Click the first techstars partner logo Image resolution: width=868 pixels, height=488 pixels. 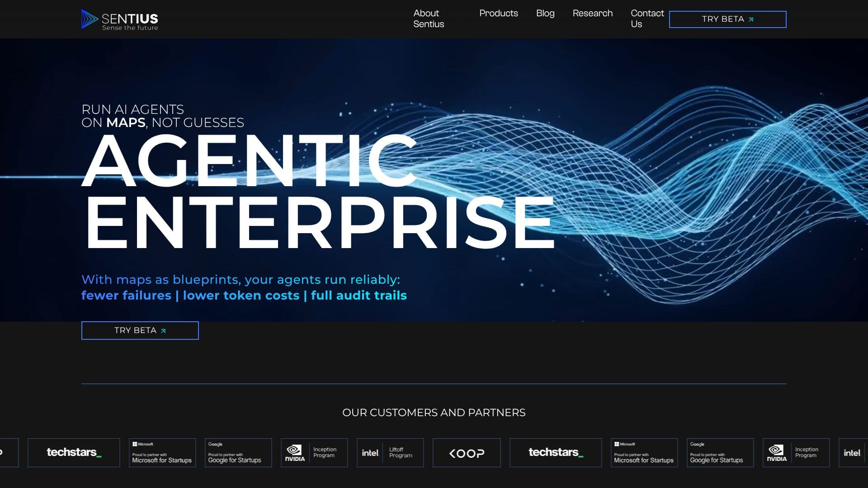click(x=74, y=453)
